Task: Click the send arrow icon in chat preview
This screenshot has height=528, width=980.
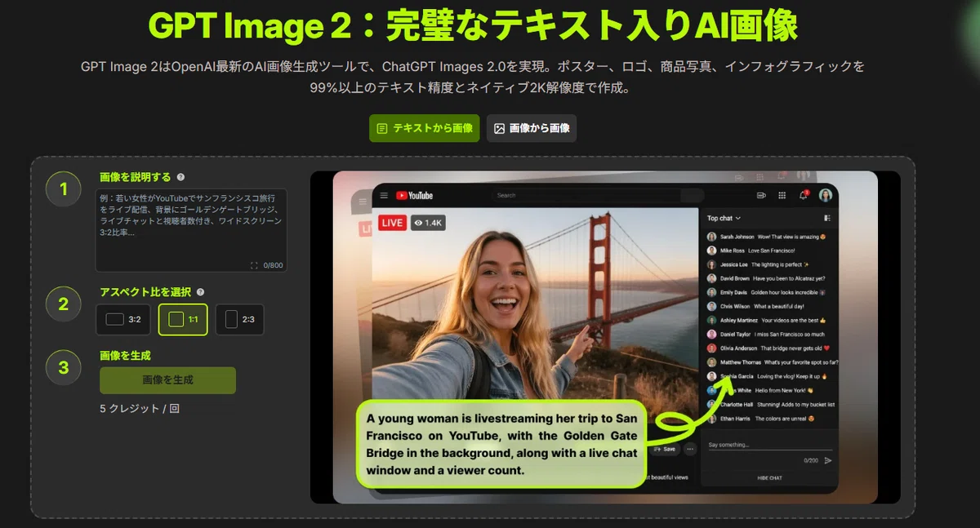Action: [x=827, y=460]
